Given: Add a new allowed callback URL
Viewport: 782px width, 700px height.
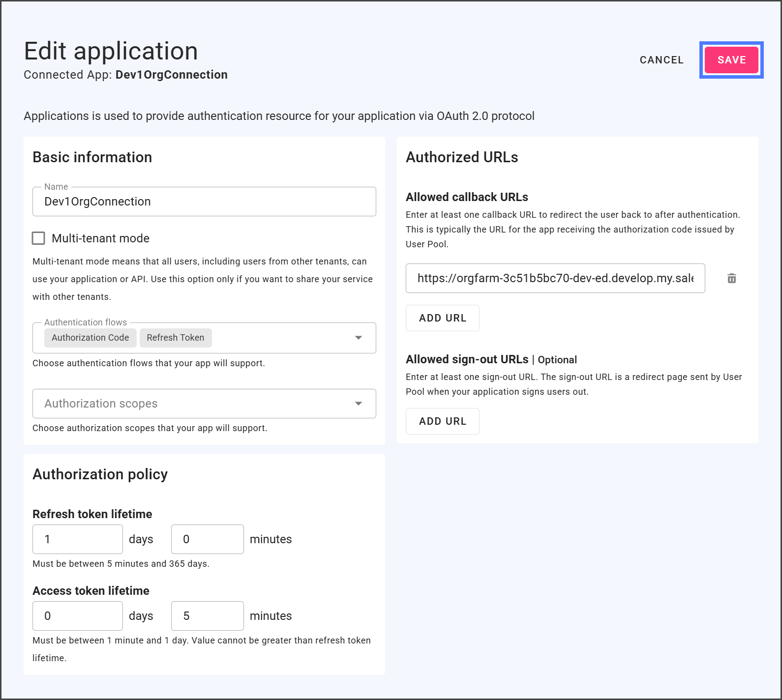Looking at the screenshot, I should (x=442, y=318).
